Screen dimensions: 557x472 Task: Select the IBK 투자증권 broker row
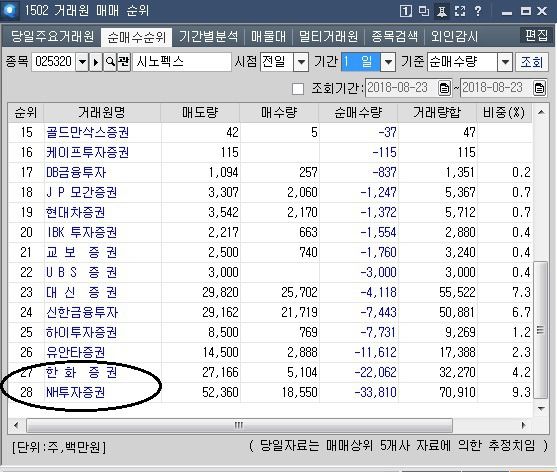click(x=270, y=232)
